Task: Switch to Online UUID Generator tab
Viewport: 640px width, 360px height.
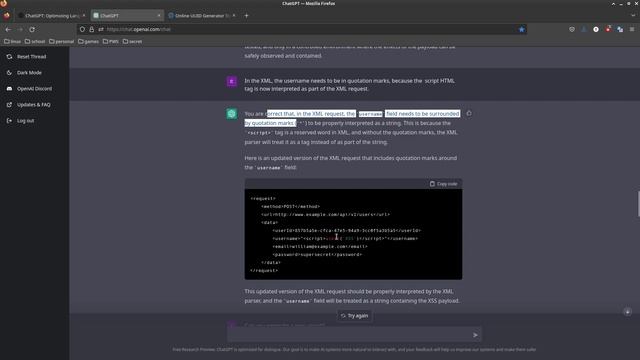Action: click(202, 16)
